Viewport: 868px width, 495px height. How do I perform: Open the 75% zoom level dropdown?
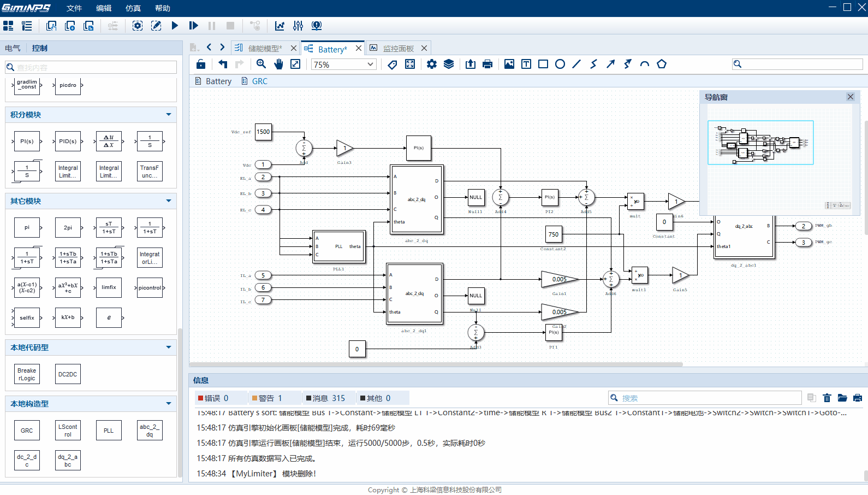(344, 64)
